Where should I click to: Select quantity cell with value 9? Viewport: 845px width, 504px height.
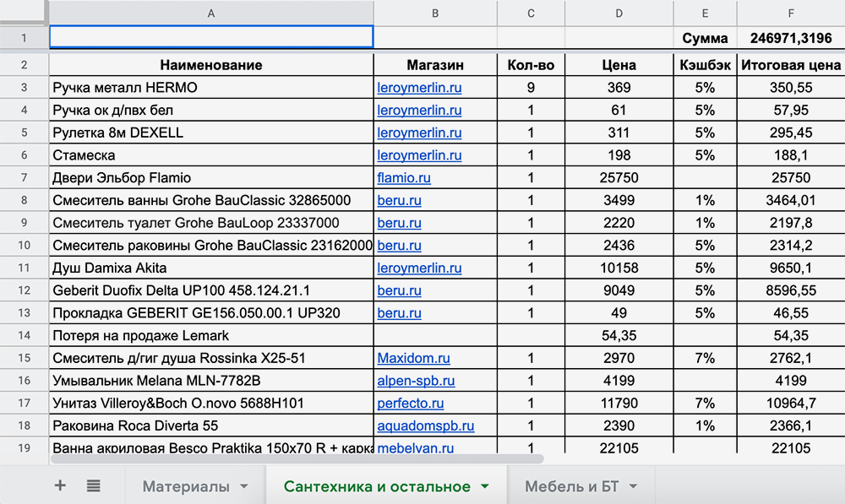pos(531,87)
